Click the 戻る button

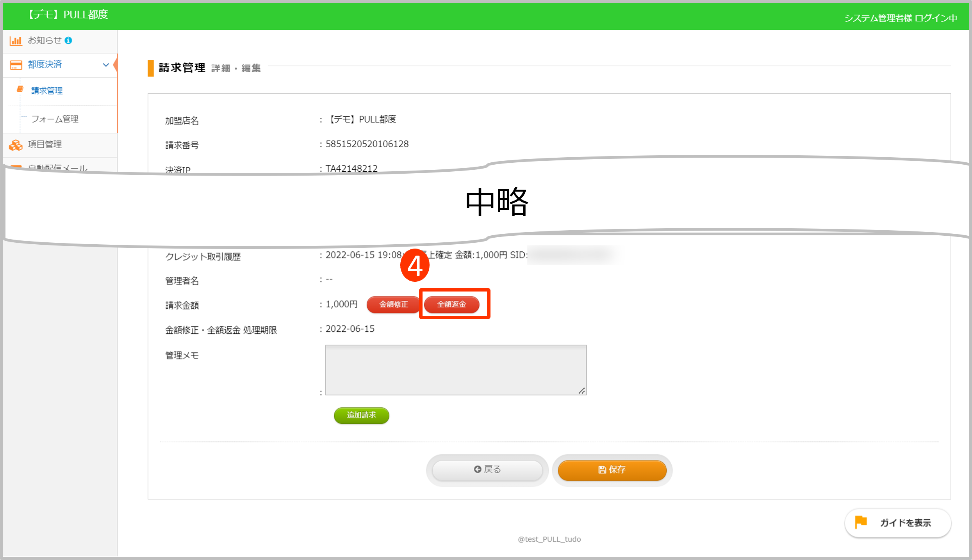pos(487,469)
